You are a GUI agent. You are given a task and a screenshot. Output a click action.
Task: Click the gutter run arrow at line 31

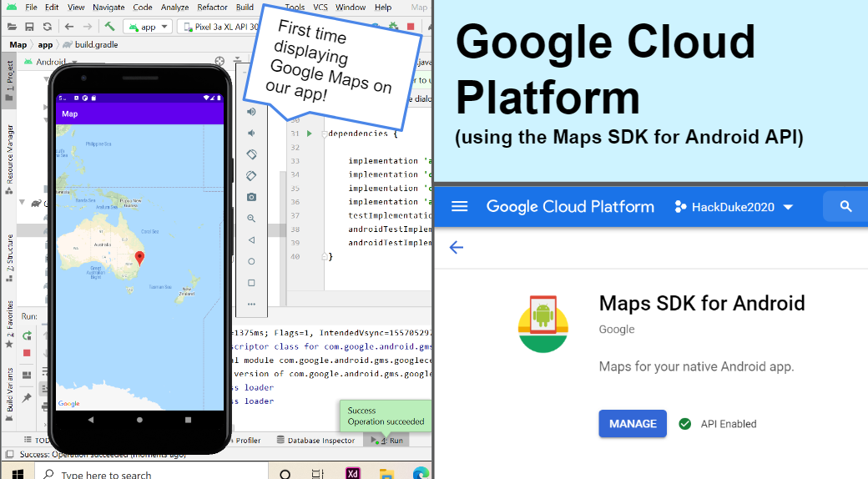tap(310, 134)
